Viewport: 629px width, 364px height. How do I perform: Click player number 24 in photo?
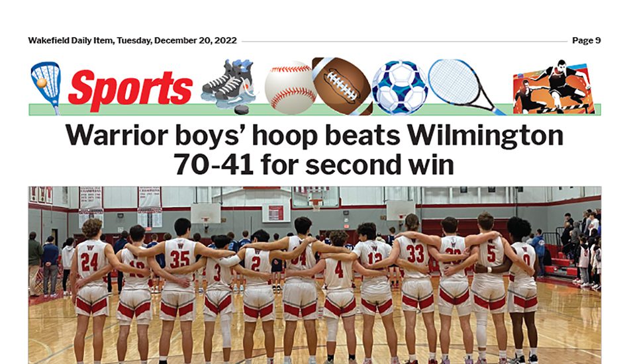point(89,261)
